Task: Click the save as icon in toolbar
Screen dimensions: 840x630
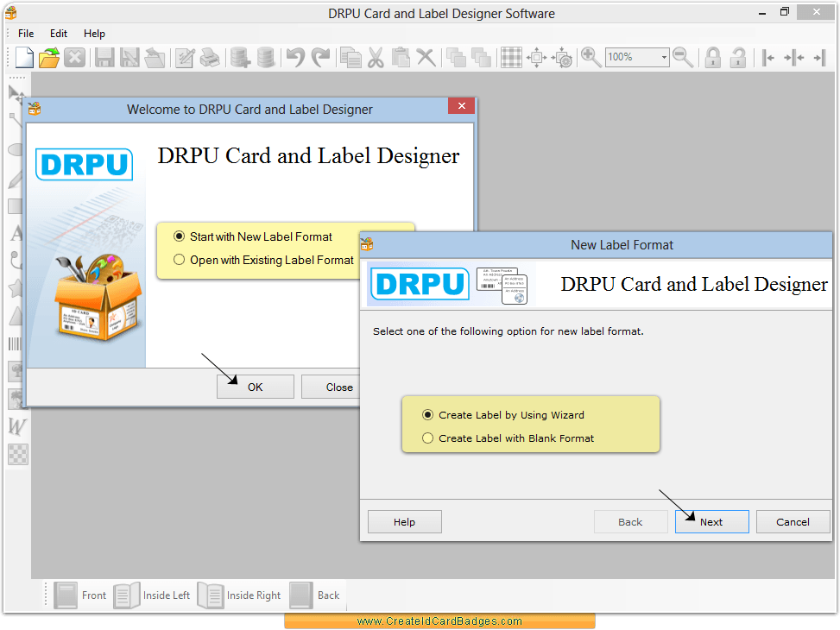Action: [x=129, y=57]
